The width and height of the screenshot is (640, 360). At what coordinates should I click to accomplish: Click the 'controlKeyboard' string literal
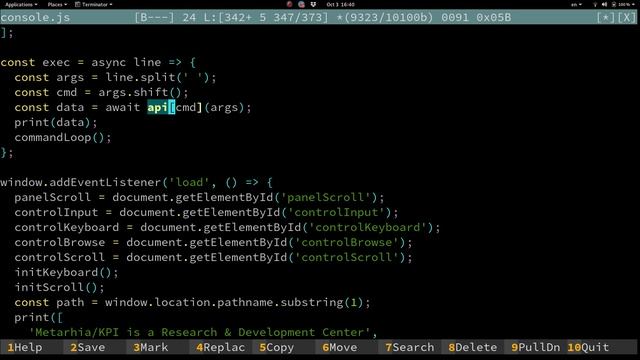[367, 227]
